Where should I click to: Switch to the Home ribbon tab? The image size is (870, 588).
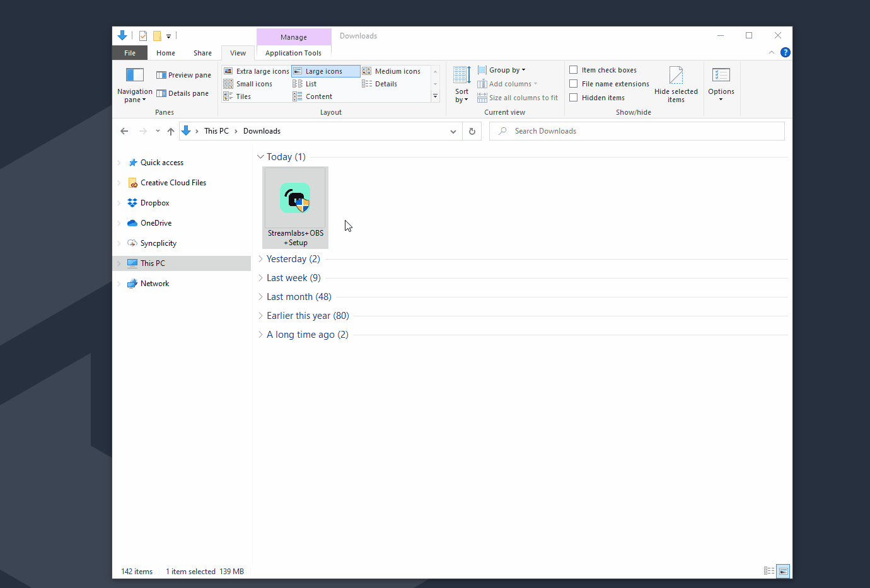pyautogui.click(x=165, y=52)
